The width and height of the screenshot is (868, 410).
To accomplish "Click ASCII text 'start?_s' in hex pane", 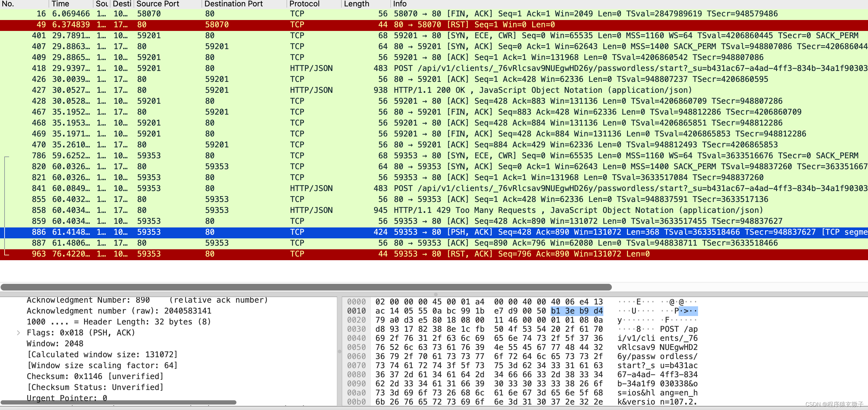I will tap(636, 365).
